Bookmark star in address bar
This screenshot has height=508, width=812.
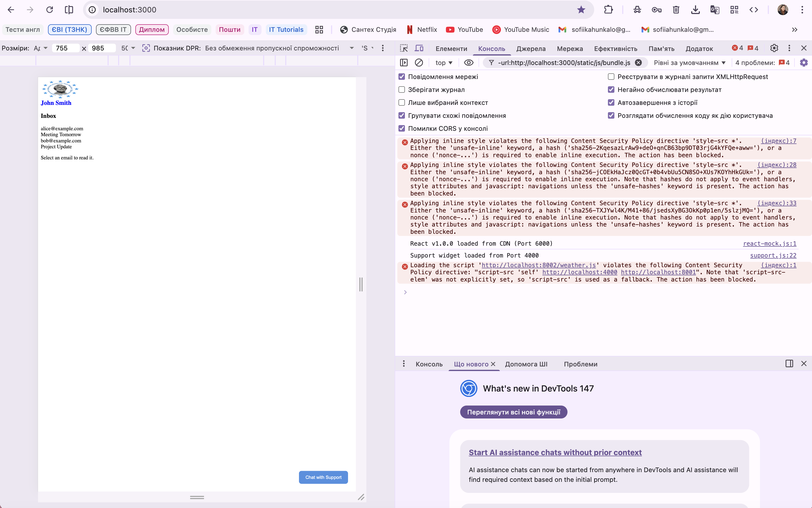coord(581,10)
